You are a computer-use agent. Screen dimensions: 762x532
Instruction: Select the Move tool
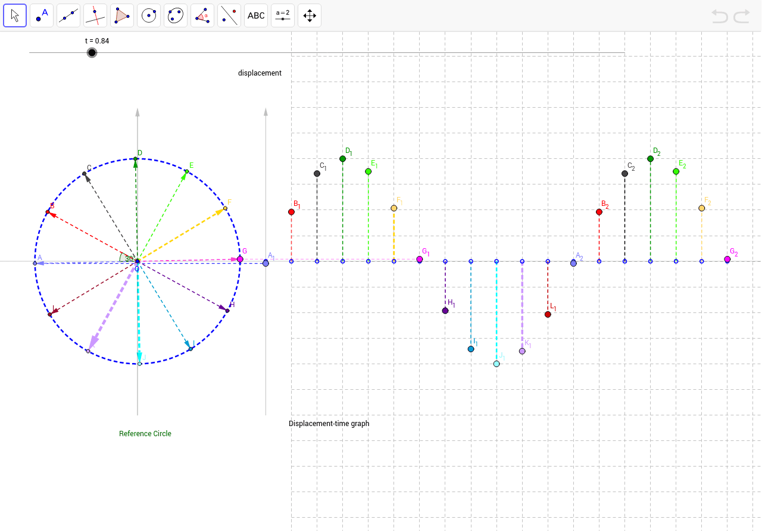click(14, 15)
